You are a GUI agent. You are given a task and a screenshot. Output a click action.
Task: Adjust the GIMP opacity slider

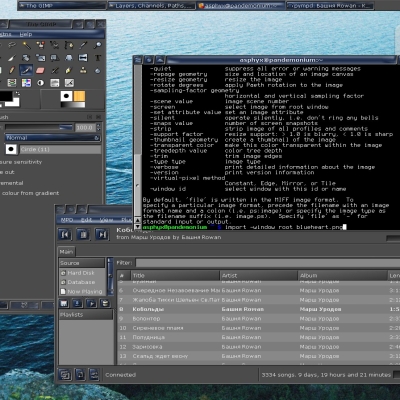(x=39, y=127)
